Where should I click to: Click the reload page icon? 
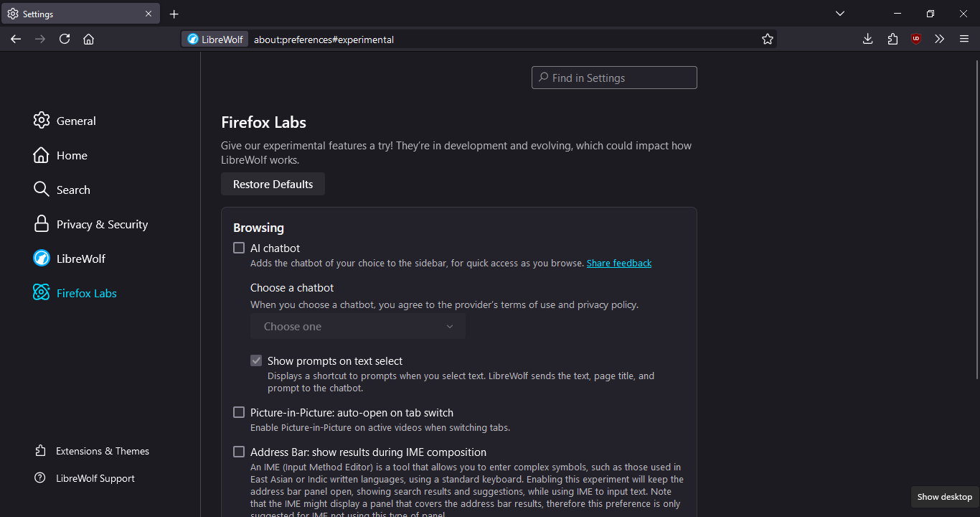click(65, 39)
